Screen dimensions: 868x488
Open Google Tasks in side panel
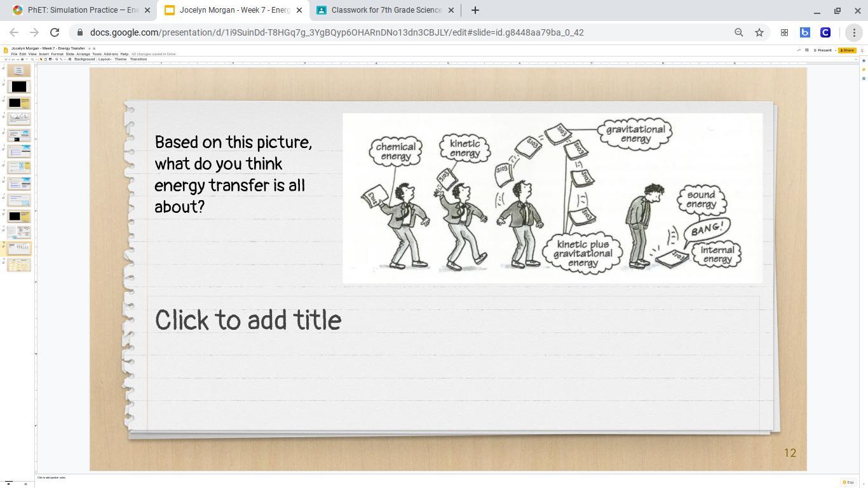pyautogui.click(x=864, y=79)
